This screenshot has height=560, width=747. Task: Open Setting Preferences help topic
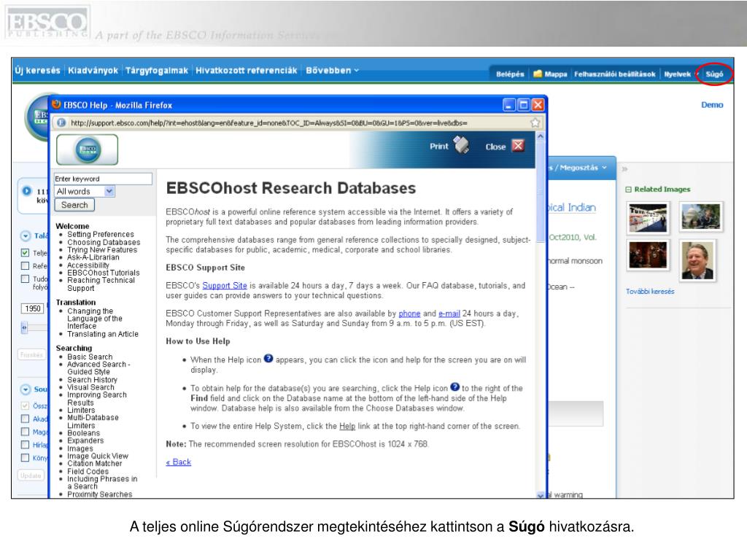101,234
